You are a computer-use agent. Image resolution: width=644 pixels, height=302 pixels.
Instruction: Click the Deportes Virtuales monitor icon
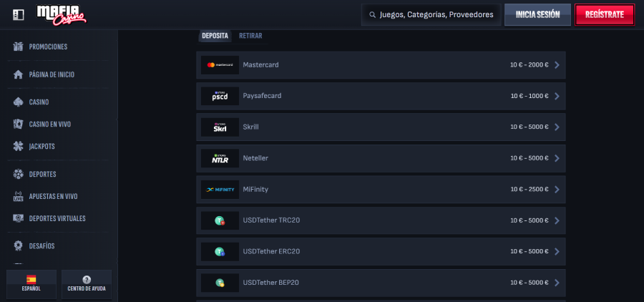(18, 218)
